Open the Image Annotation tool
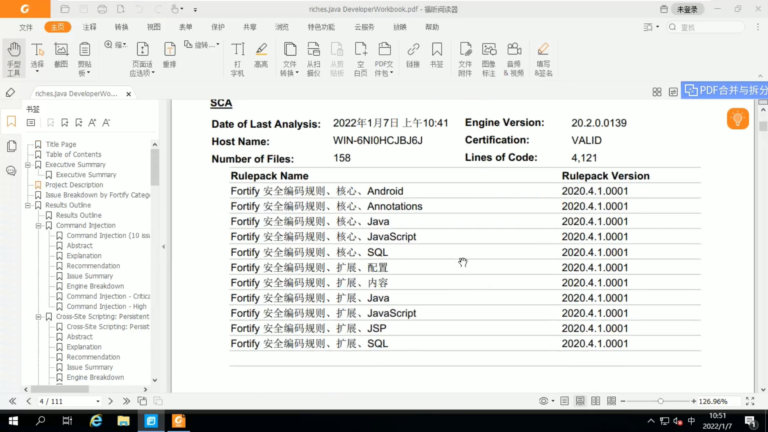The image size is (768, 432). tap(489, 59)
